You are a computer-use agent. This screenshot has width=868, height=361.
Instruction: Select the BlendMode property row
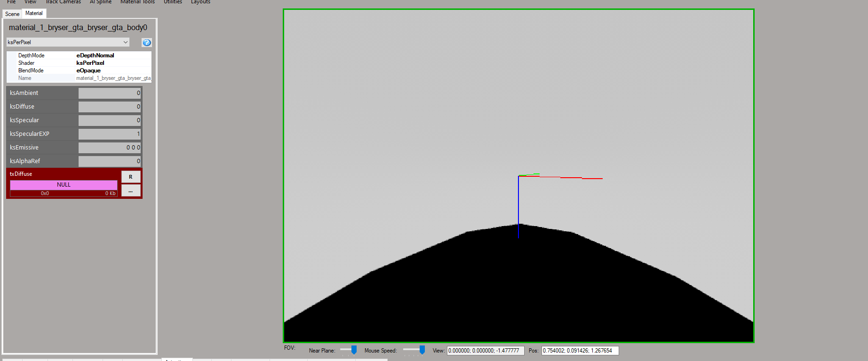coord(79,71)
